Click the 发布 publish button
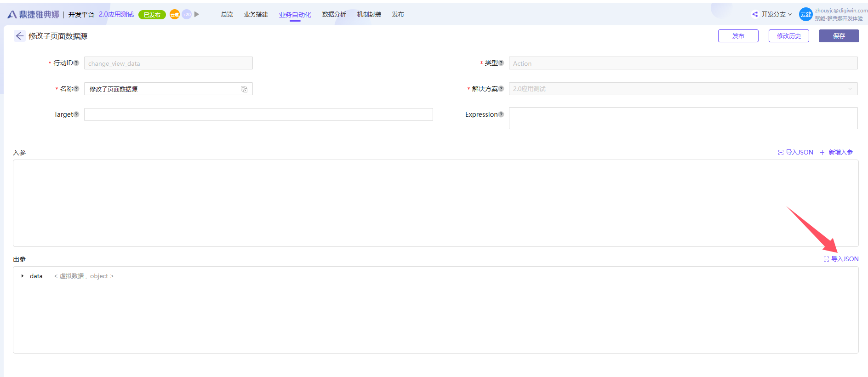Image resolution: width=868 pixels, height=377 pixels. [x=738, y=36]
